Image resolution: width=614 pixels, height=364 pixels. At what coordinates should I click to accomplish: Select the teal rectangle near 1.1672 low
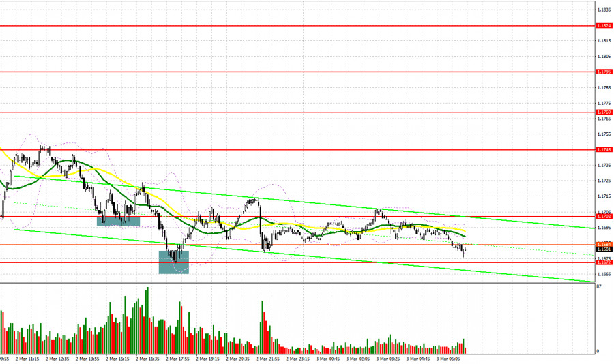pyautogui.click(x=173, y=262)
